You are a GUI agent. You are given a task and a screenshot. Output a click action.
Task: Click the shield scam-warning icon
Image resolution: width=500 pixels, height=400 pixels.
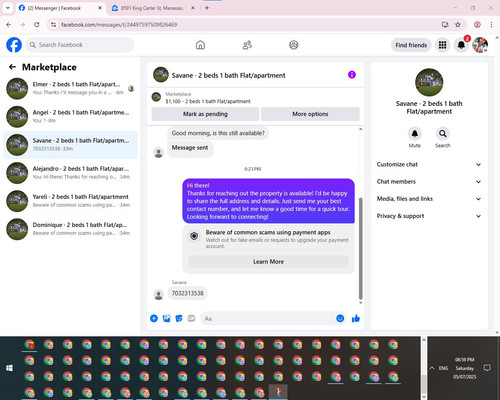pyautogui.click(x=194, y=236)
